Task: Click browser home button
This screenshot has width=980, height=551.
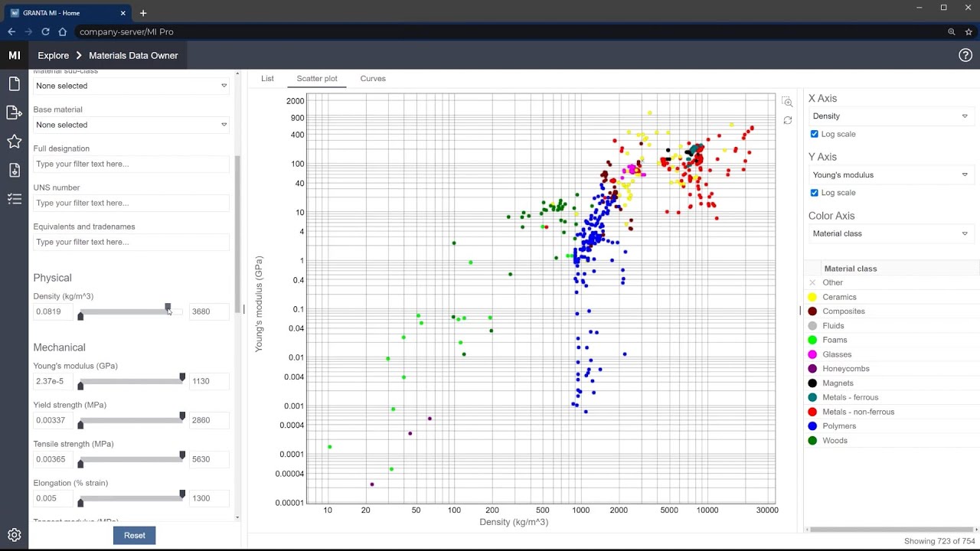Action: (x=63, y=31)
